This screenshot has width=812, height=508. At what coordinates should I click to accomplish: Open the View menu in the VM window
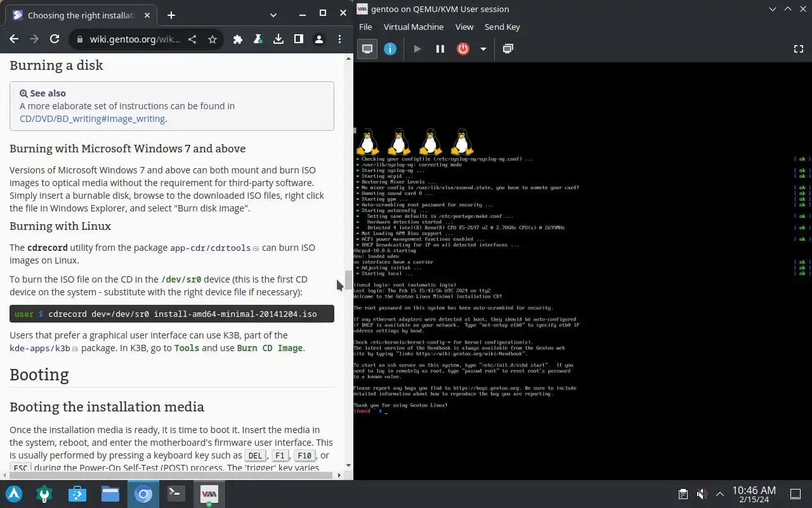pos(464,27)
